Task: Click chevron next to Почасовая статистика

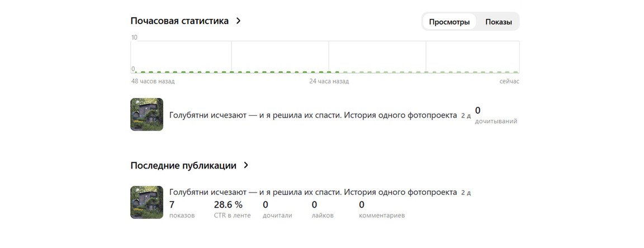Action: [239, 21]
